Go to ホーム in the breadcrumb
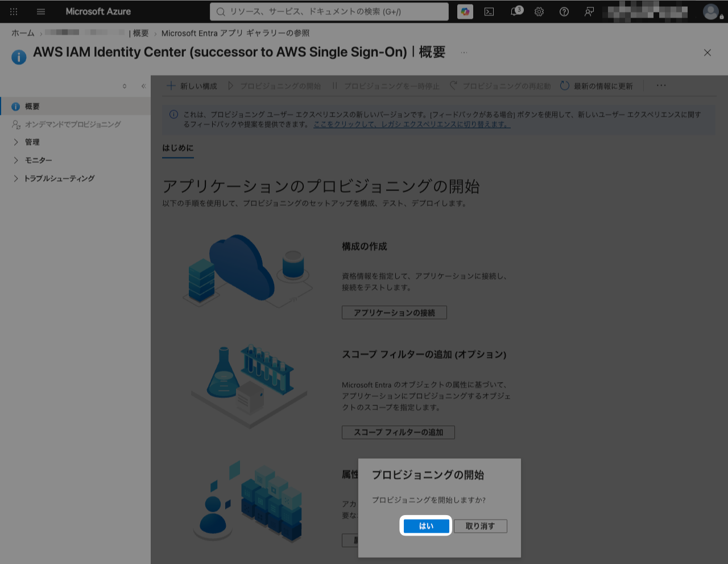This screenshot has width=728, height=564. click(x=23, y=33)
